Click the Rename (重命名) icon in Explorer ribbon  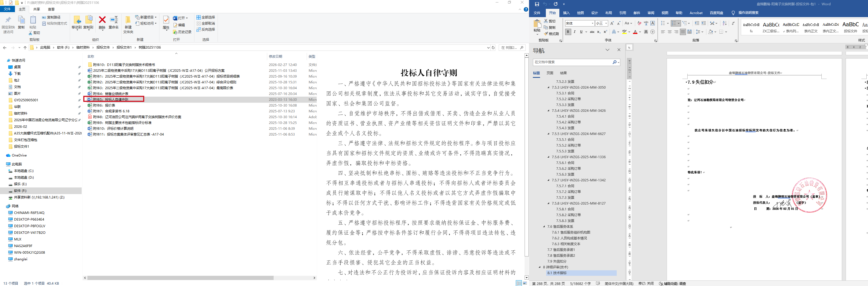[114, 20]
